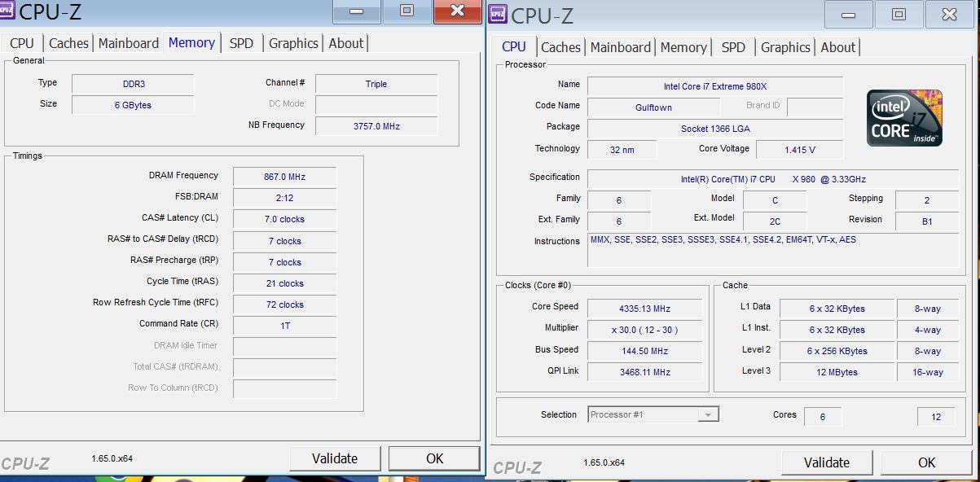Switch to Memory tab in the CPU window
980x482 pixels.
683,47
